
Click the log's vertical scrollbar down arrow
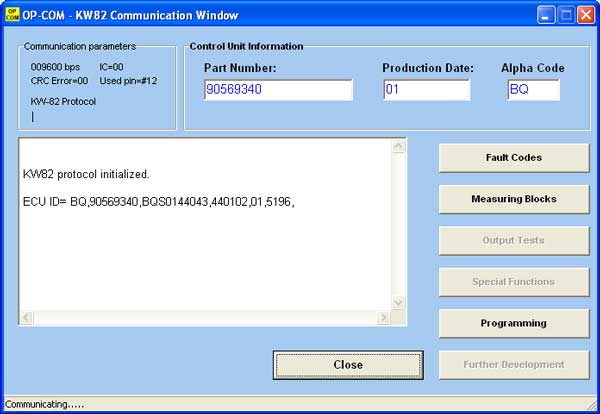[398, 302]
